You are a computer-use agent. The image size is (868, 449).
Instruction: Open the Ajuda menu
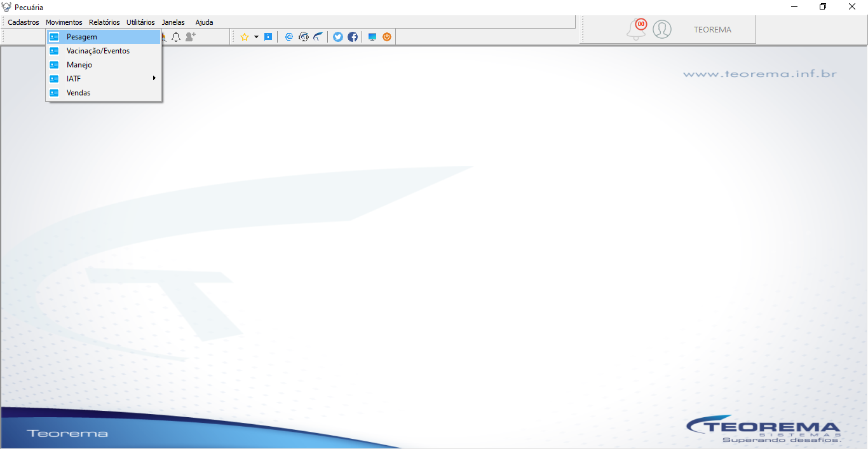point(204,22)
